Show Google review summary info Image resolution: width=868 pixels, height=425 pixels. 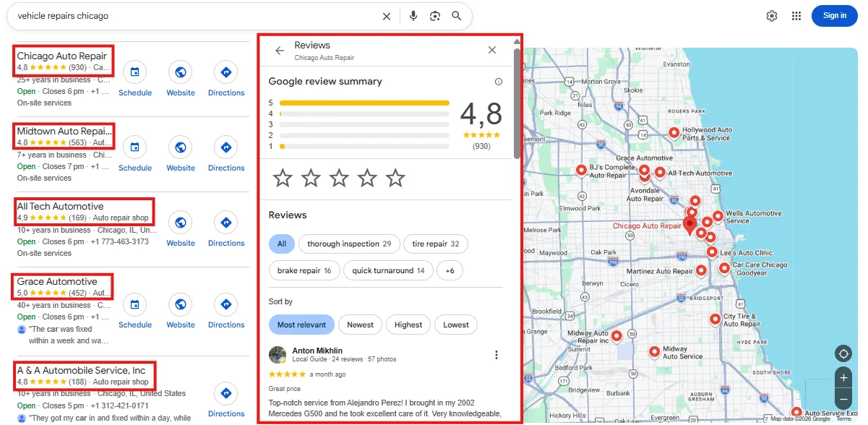(x=498, y=82)
